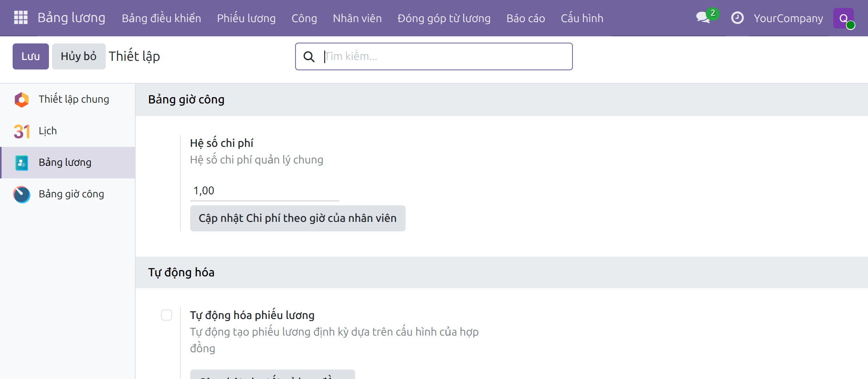
Task: Click the Bảng lương app title
Action: click(x=71, y=18)
